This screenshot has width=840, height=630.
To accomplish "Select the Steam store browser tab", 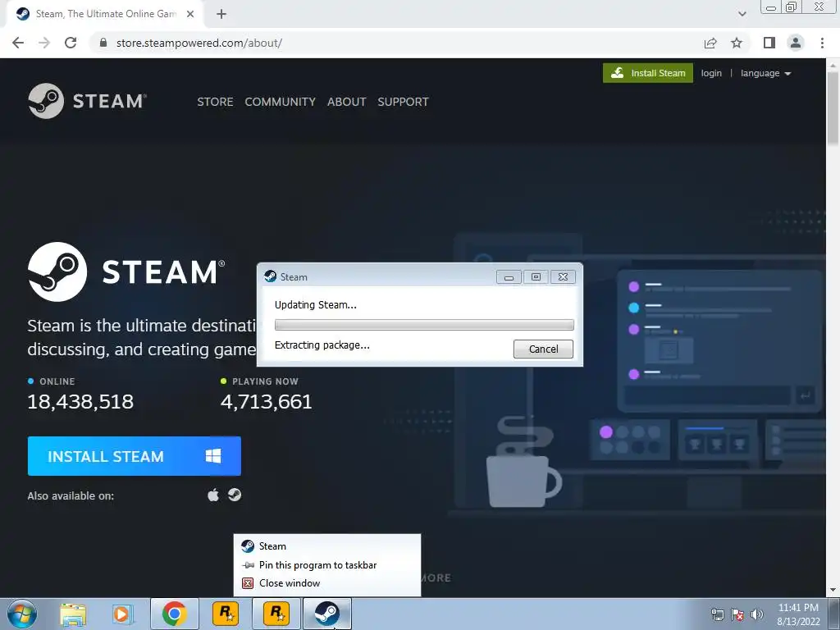I will point(104,14).
